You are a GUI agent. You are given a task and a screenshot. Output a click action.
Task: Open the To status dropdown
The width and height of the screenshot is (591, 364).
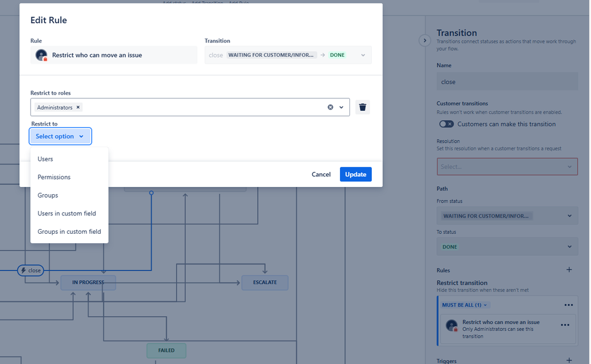pos(507,247)
